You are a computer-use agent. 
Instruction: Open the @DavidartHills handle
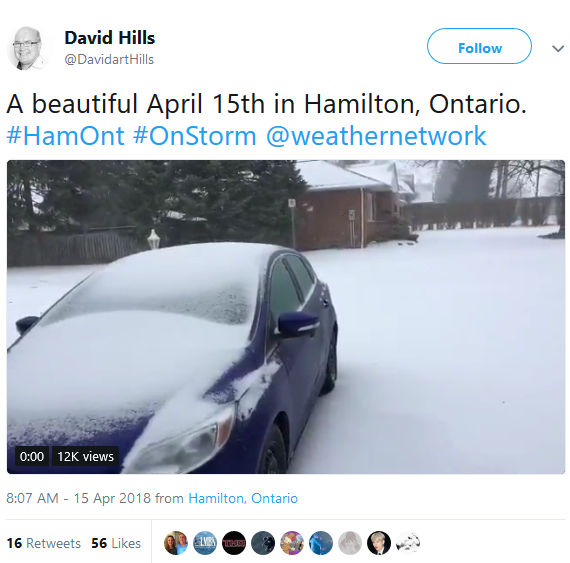(x=109, y=59)
